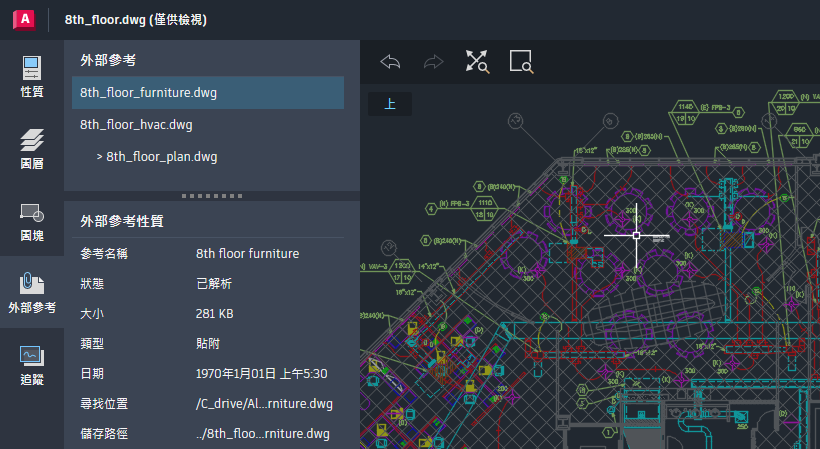Click the date value 1970年1月01日
Viewport: 820px width, 449px height.
261,374
